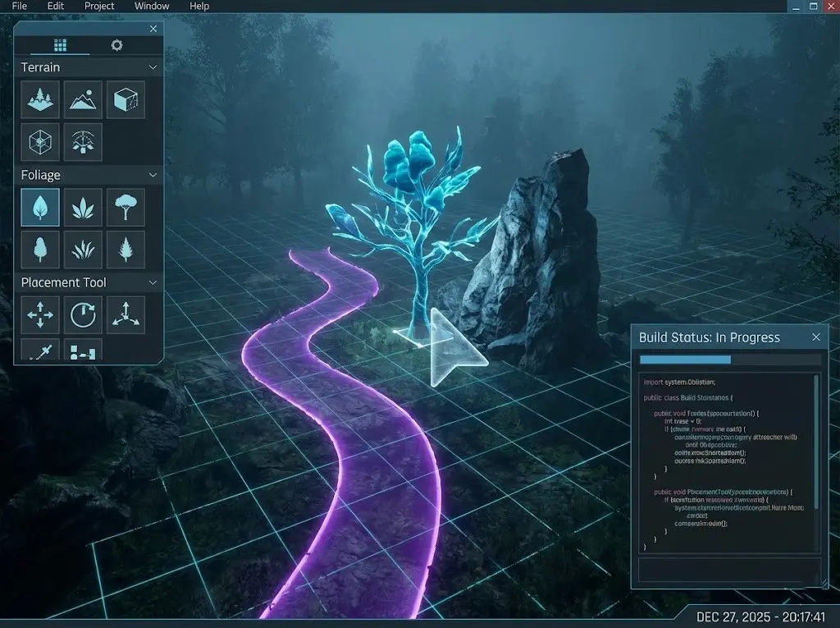The image size is (840, 628).
Task: Collapse the Terrain section
Action: 153,66
